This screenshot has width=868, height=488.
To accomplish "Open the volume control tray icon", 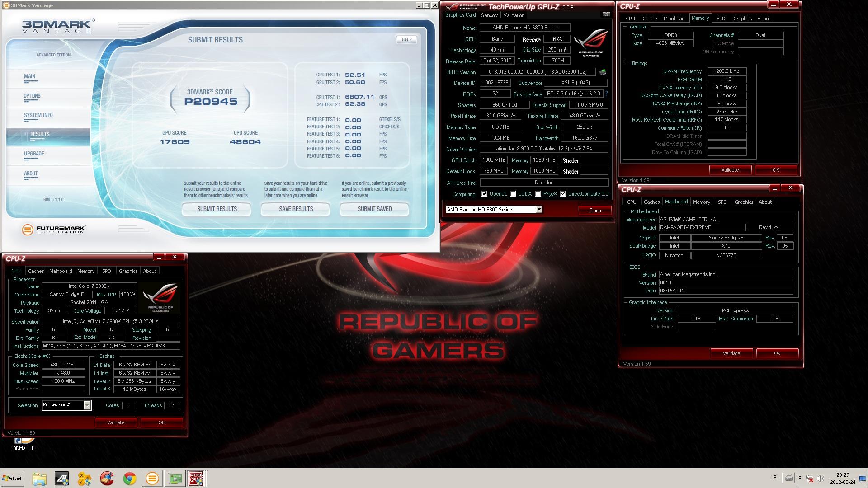I will [x=821, y=479].
